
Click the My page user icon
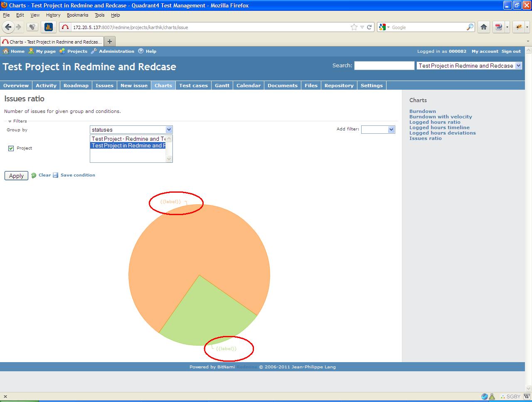coord(31,51)
